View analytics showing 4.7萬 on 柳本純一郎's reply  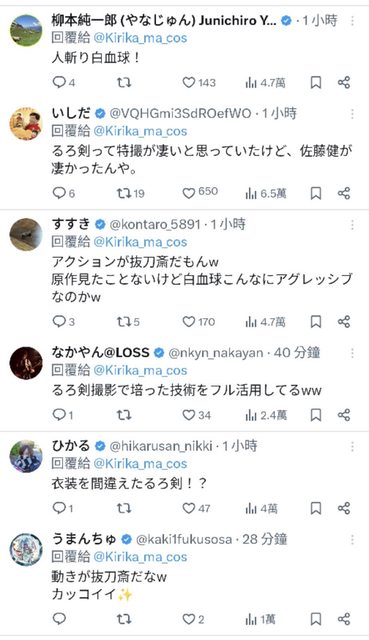pyautogui.click(x=265, y=83)
